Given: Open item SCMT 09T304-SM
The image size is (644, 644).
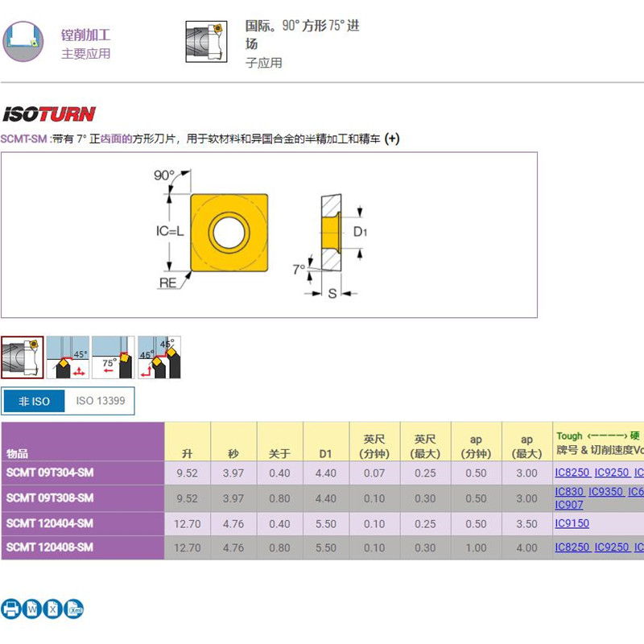Looking at the screenshot, I should pyautogui.click(x=50, y=473).
